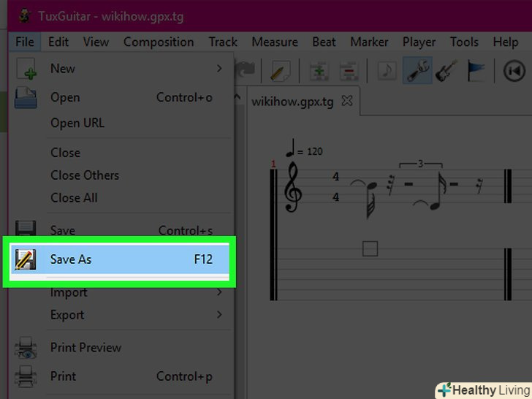Open the Marker menu
Viewport: 532px width, 399px height.
(x=369, y=42)
